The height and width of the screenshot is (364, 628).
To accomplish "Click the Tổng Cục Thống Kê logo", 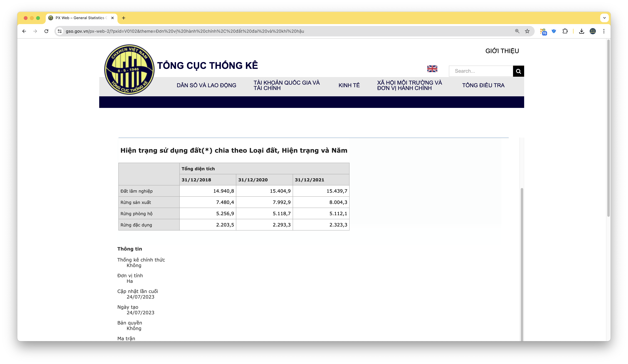I will 129,69.
